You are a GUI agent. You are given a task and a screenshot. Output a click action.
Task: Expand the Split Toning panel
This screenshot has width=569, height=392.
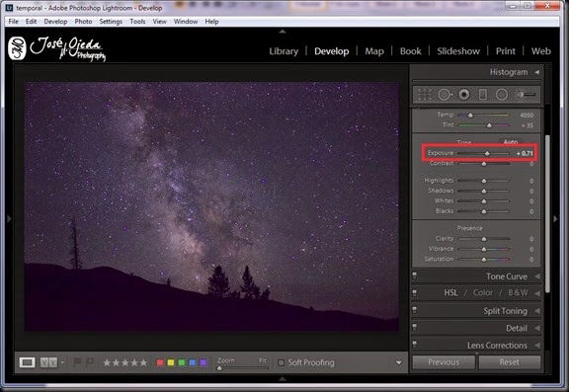[537, 311]
